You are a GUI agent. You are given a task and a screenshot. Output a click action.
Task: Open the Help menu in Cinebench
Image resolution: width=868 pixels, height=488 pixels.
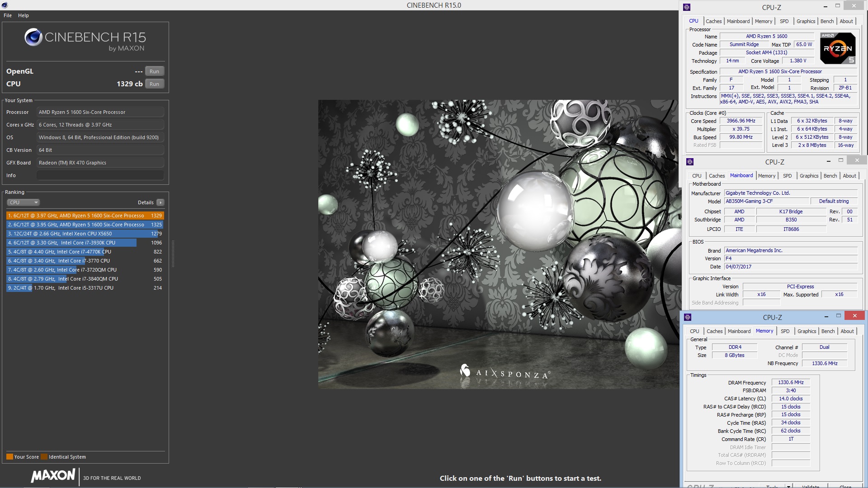click(x=24, y=15)
